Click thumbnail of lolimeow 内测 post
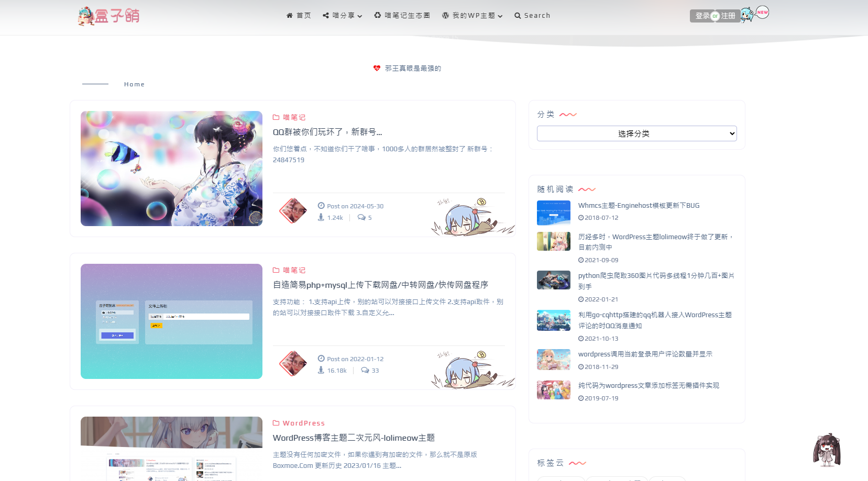The width and height of the screenshot is (868, 481). pos(554,241)
